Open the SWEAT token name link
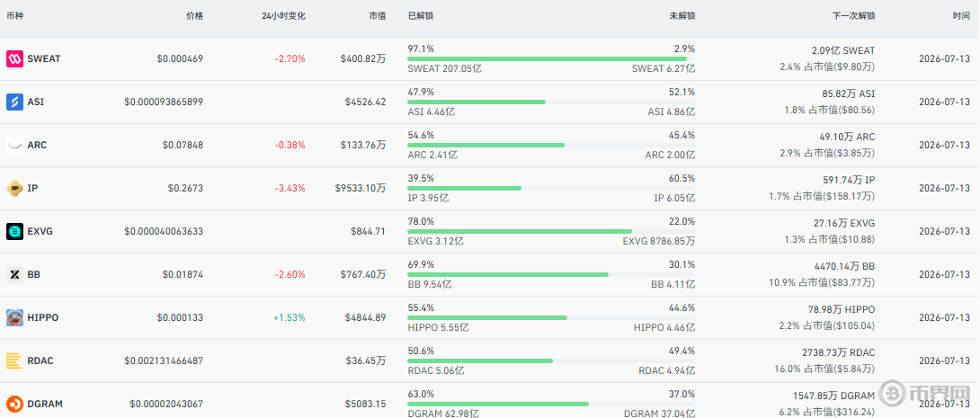This screenshot has height=418, width=980. pos(44,58)
